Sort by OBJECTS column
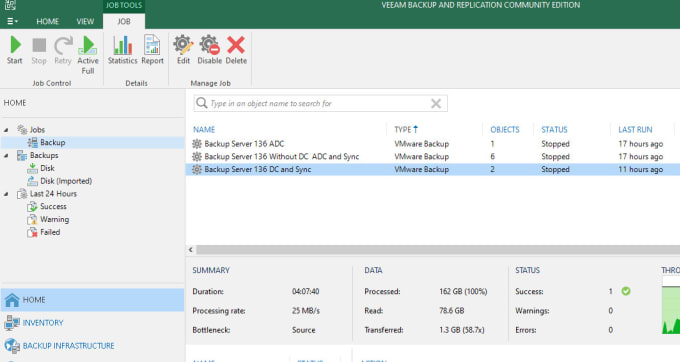Screen dimensions: 680x362 tap(505, 129)
